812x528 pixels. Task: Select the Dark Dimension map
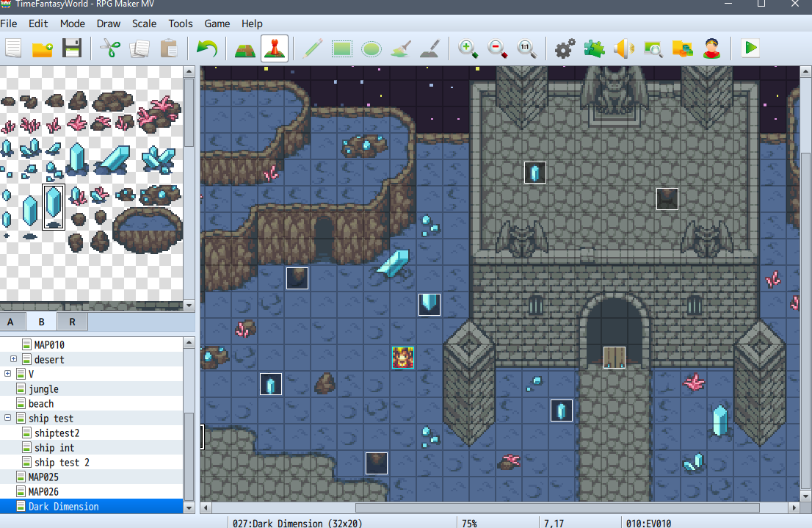click(91, 506)
